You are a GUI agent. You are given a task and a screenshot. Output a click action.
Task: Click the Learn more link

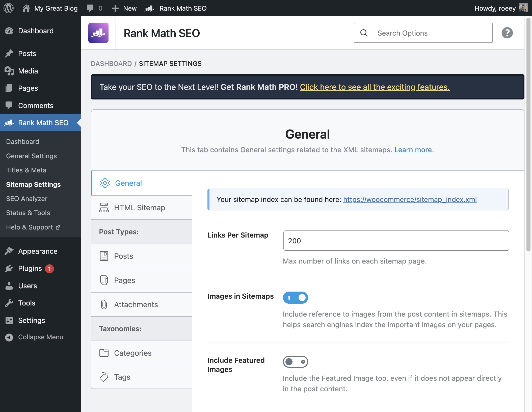coord(413,150)
